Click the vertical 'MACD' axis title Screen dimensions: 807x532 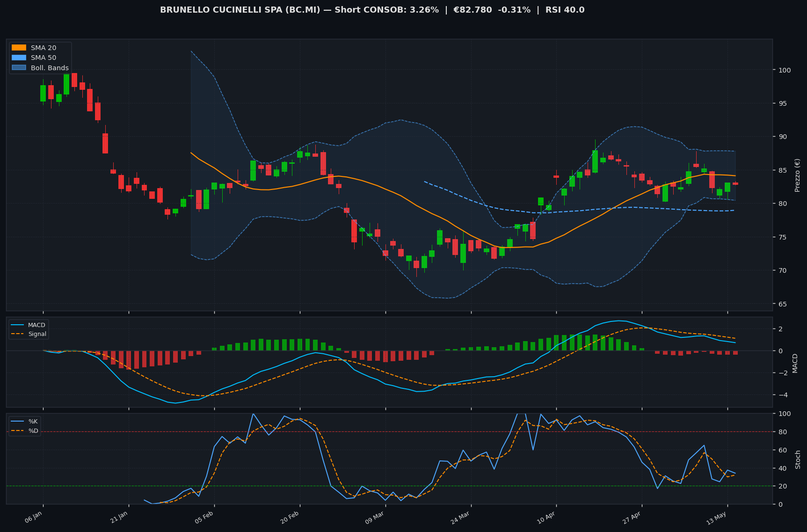coord(795,363)
